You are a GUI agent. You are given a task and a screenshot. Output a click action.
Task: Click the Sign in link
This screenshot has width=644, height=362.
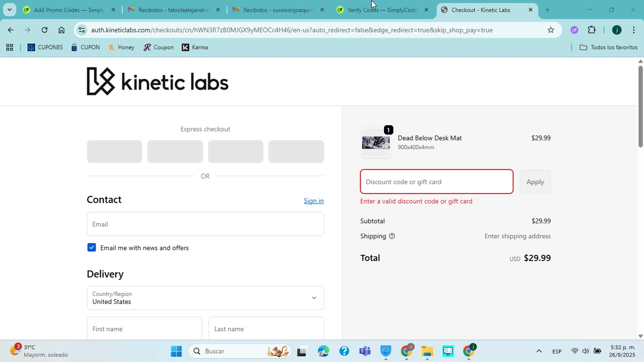pyautogui.click(x=314, y=201)
